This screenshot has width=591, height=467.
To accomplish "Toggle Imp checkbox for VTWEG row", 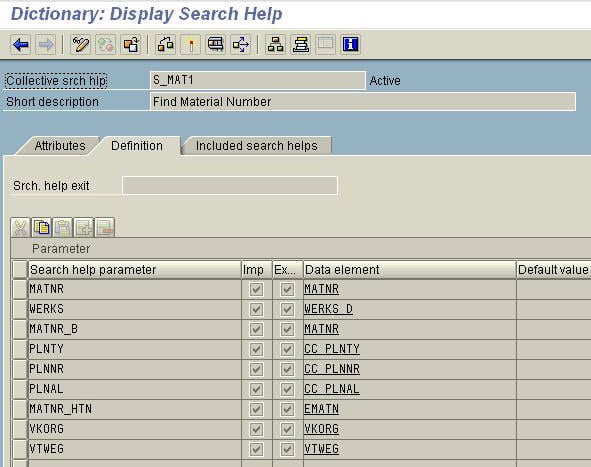I will click(x=256, y=449).
